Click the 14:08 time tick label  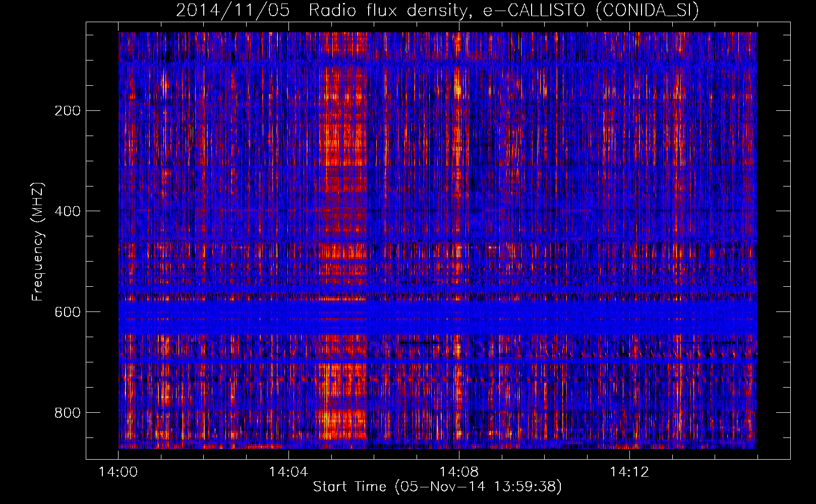[459, 472]
